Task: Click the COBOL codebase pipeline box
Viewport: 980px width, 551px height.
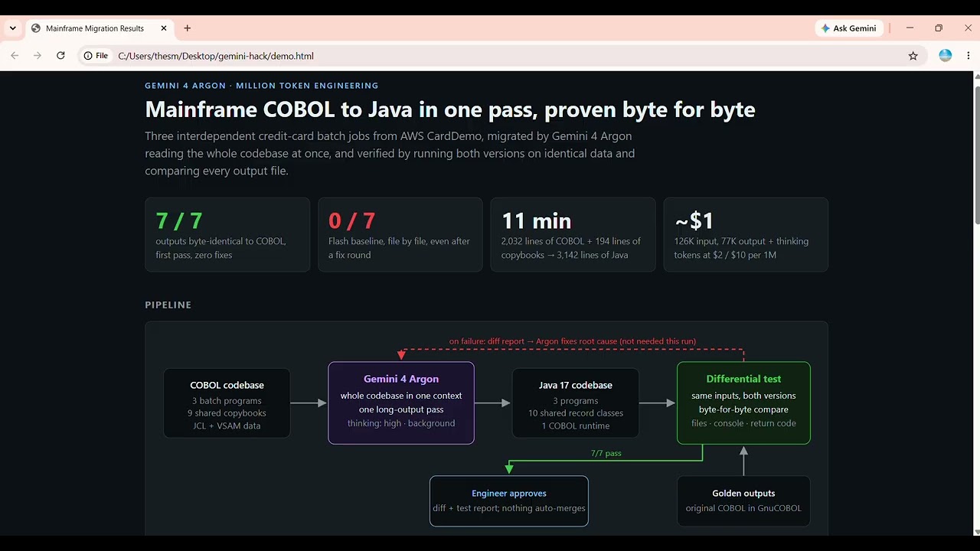Action: point(227,403)
